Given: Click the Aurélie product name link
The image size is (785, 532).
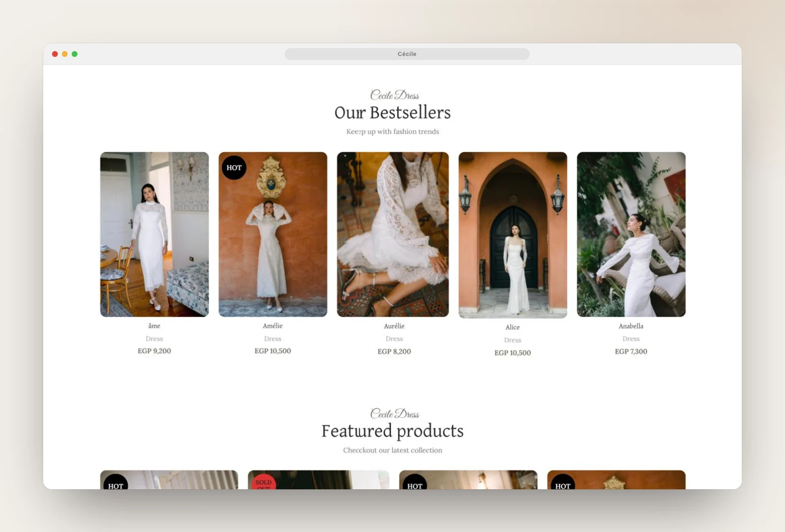Looking at the screenshot, I should click(x=394, y=326).
